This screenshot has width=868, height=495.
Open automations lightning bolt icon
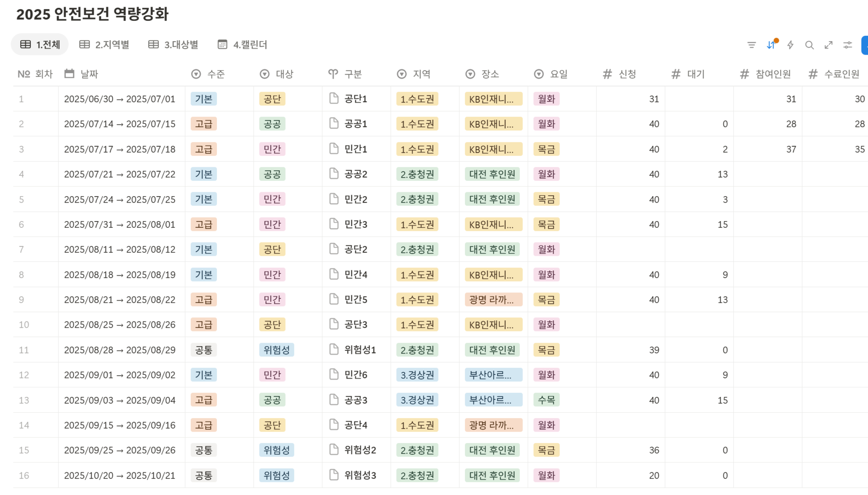click(x=790, y=45)
